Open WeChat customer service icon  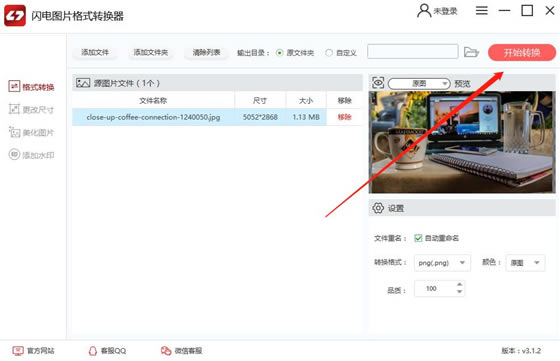coord(166,351)
